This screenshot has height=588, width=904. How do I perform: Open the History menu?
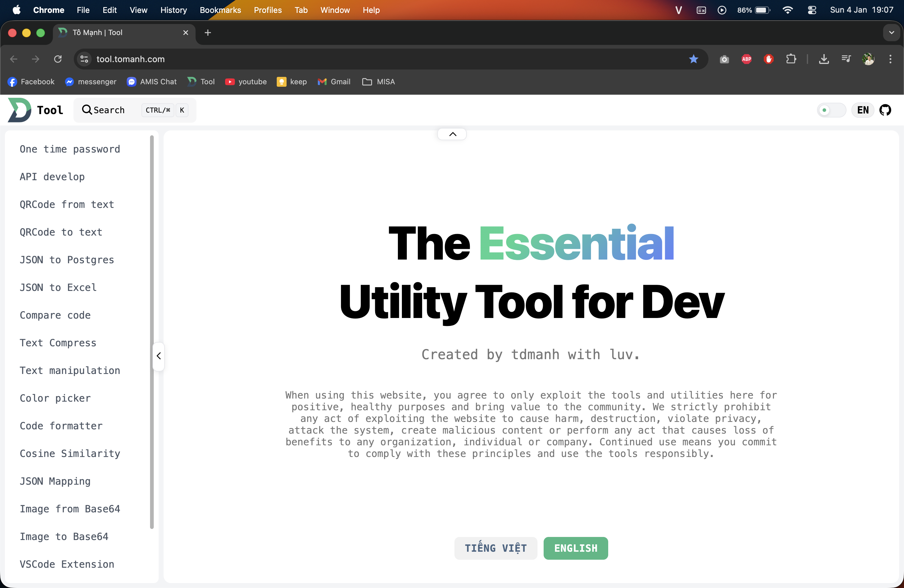[x=174, y=10]
